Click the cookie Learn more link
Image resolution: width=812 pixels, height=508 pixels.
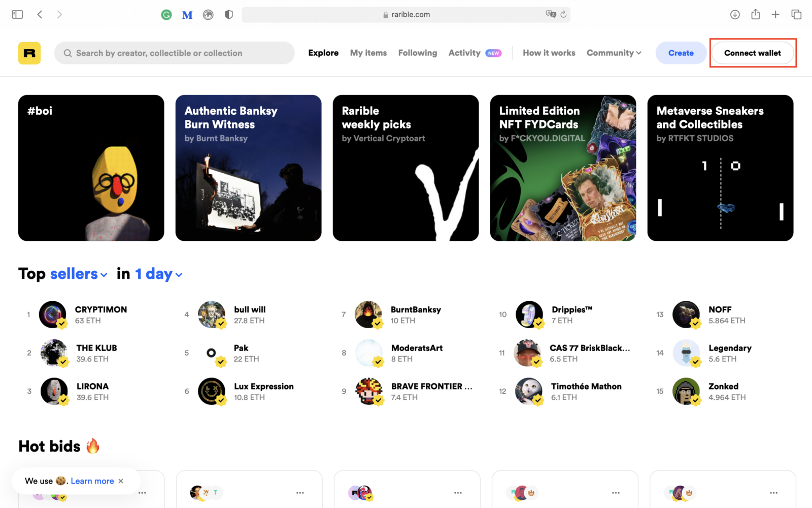(92, 481)
